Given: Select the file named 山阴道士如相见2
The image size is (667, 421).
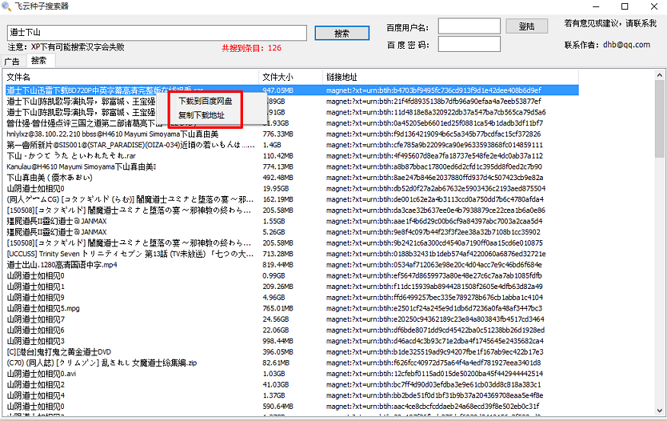Looking at the screenshot, I should 35,384.
